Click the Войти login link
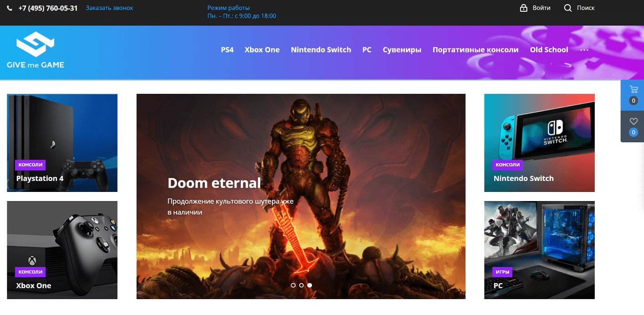The image size is (644, 315). coord(542,8)
